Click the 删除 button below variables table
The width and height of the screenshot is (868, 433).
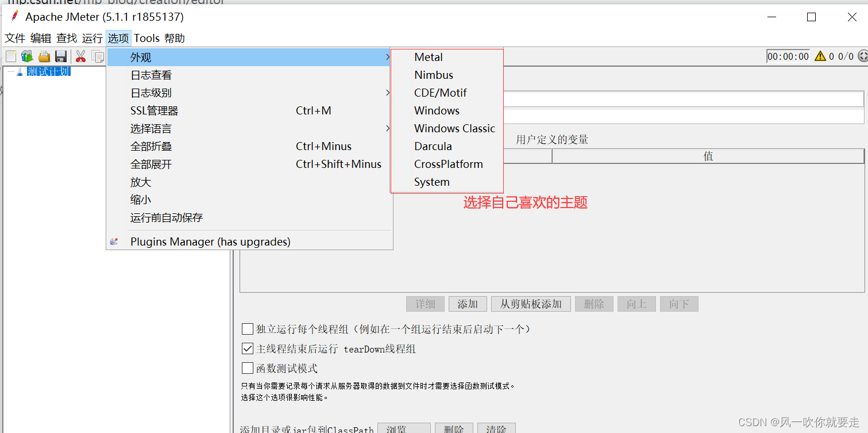(x=594, y=304)
